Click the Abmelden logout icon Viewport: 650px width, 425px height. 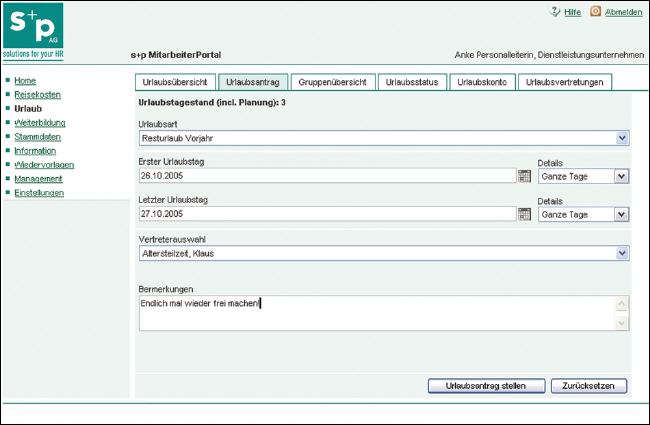[596, 12]
